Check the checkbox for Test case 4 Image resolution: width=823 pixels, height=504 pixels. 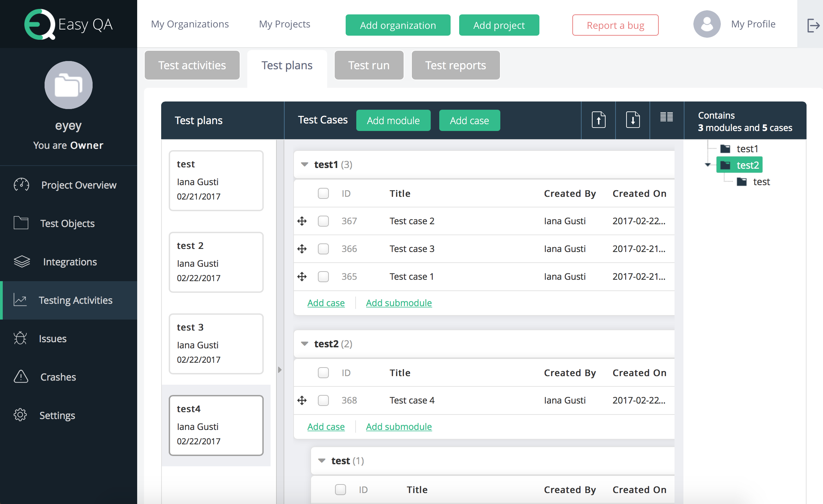[323, 400]
